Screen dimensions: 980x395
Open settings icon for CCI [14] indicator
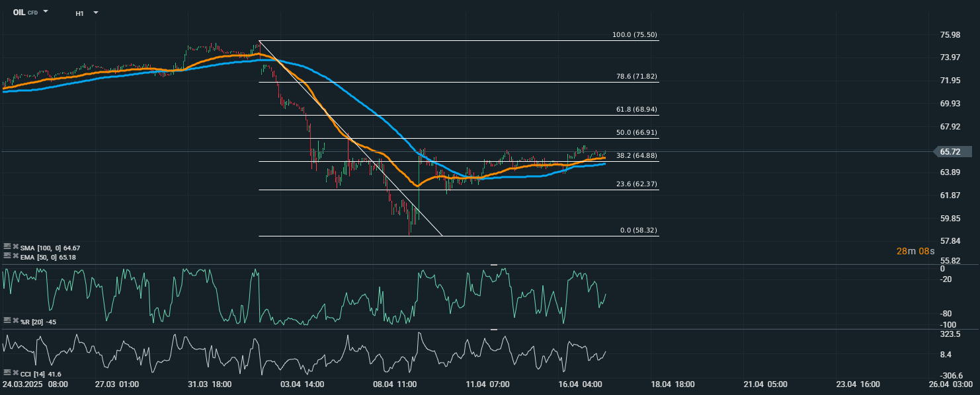pyautogui.click(x=7, y=373)
